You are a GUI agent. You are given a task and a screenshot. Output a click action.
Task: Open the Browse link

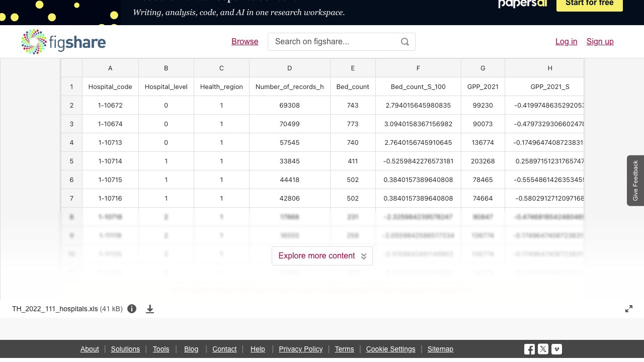(245, 42)
